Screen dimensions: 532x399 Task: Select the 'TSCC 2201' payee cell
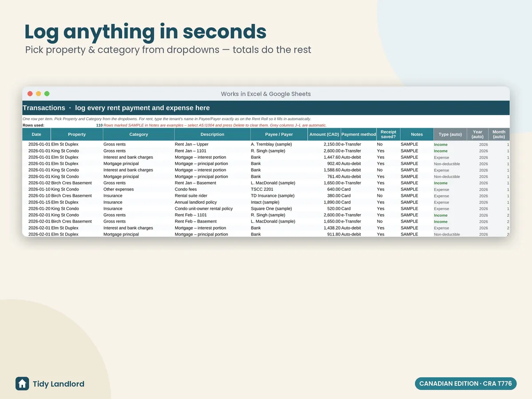279,189
